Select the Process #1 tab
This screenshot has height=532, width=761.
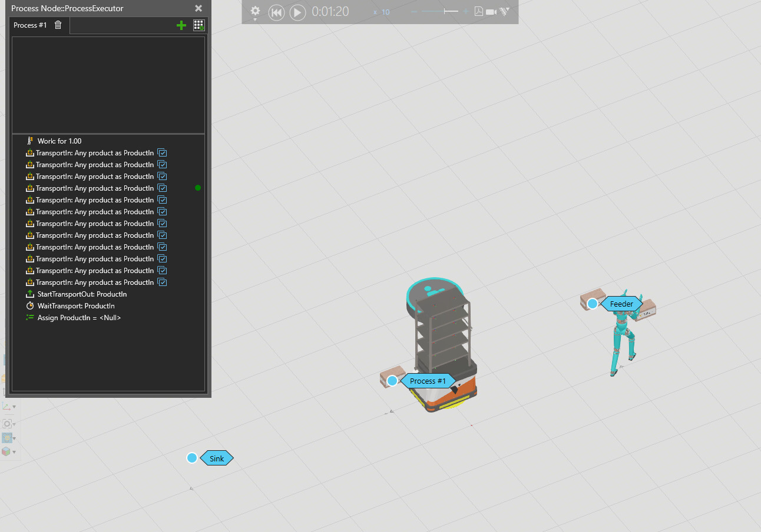[30, 25]
